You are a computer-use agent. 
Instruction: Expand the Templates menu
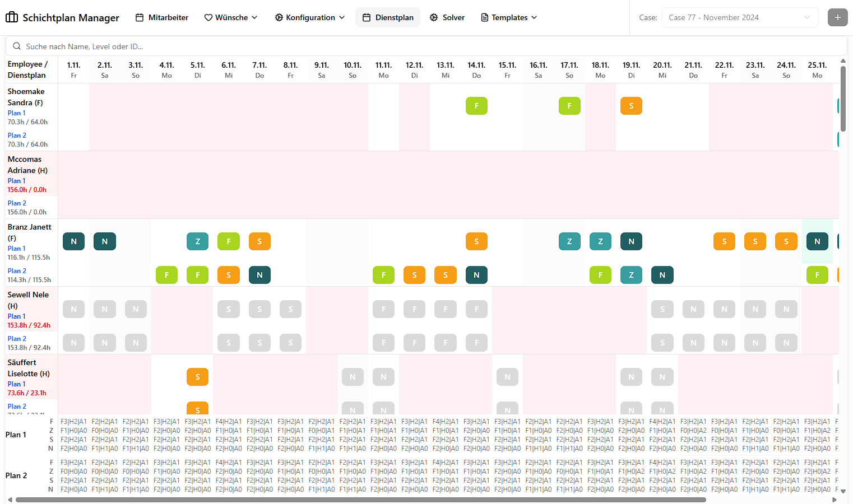509,17
